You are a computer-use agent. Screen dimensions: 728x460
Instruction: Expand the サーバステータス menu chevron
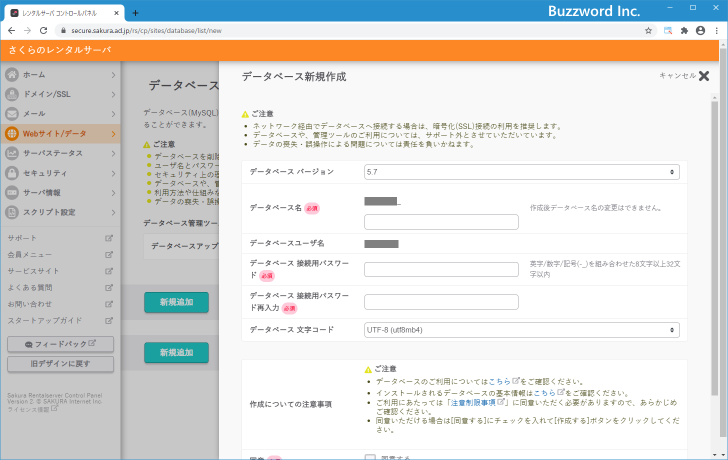tap(113, 153)
